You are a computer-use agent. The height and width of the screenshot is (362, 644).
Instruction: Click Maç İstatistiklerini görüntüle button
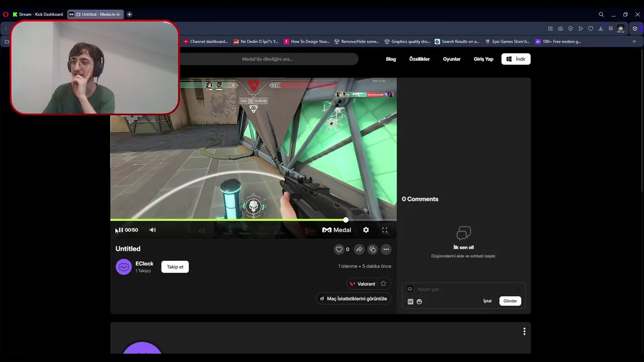tap(353, 299)
